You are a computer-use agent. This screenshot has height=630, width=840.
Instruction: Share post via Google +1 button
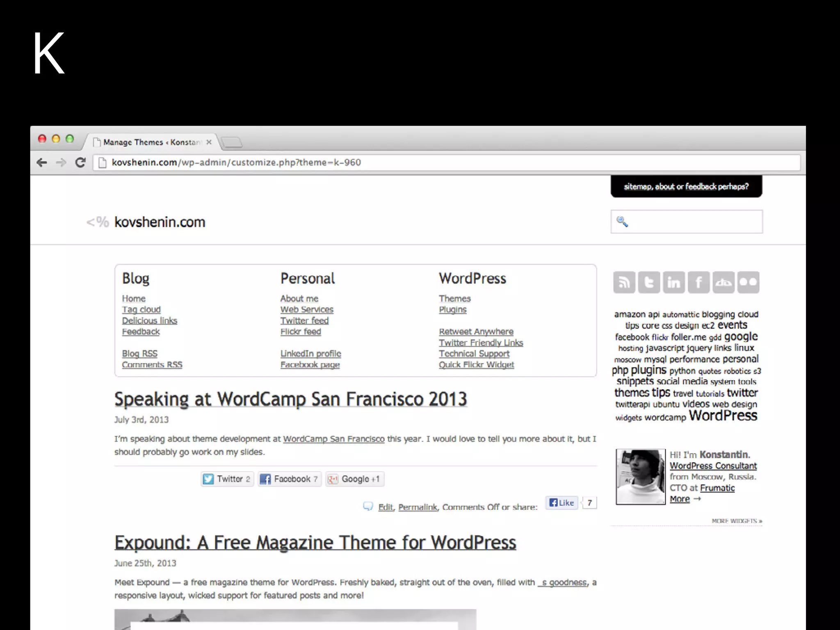tap(355, 479)
